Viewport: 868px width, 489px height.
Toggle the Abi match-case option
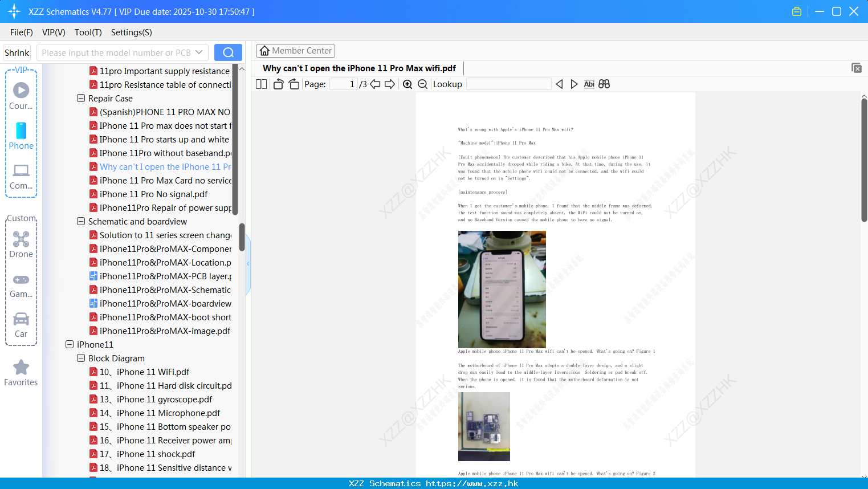pos(589,84)
